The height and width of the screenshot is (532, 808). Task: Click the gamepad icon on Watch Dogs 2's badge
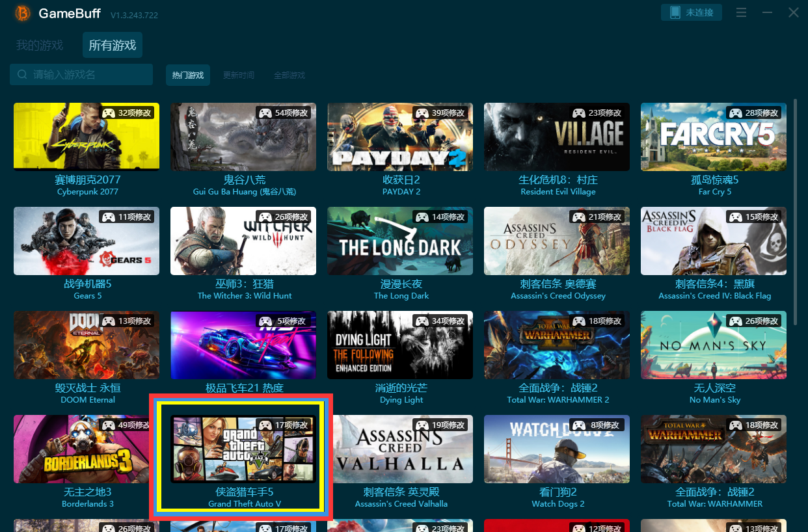coord(579,425)
